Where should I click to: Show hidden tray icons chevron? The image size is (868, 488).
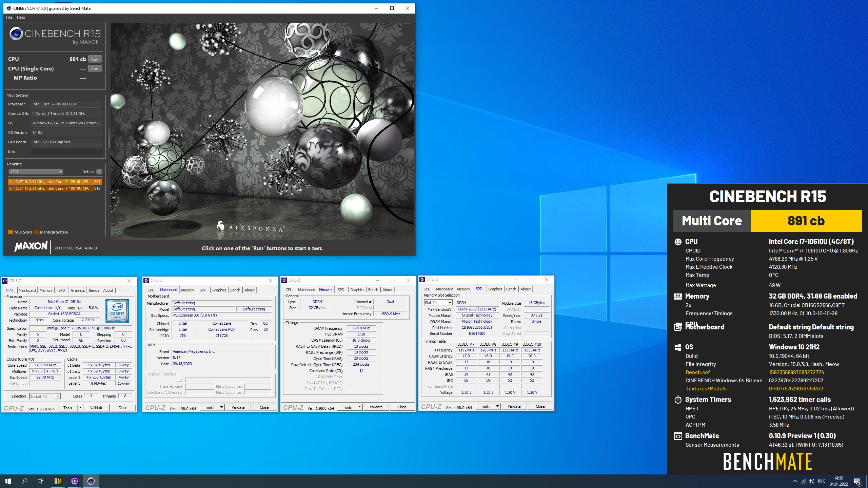[795, 481]
